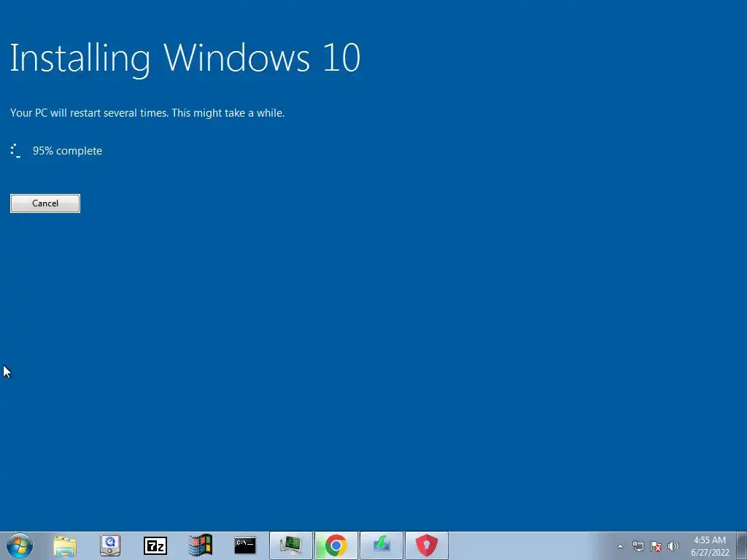
Task: Open 7-Zip from the taskbar
Action: pyautogui.click(x=155, y=545)
